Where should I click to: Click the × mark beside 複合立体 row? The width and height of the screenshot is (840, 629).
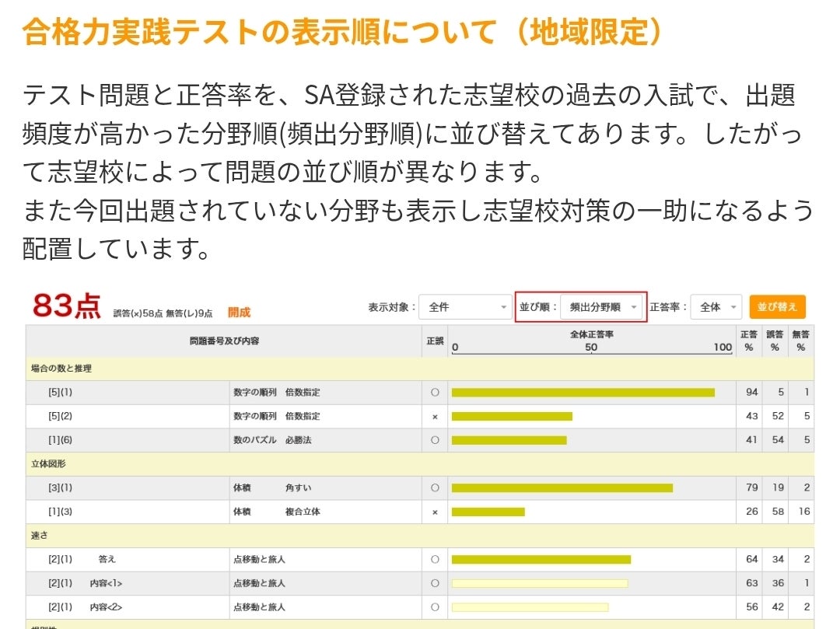[x=433, y=512]
